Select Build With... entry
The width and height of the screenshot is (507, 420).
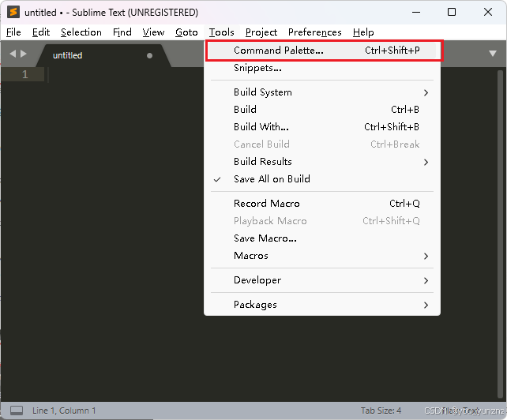point(322,127)
